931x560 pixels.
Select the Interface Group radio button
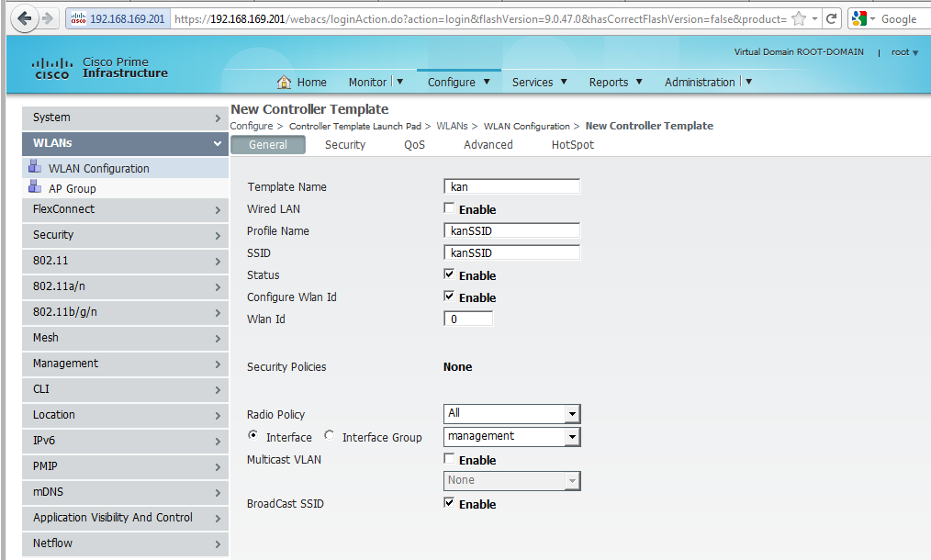pyautogui.click(x=329, y=435)
